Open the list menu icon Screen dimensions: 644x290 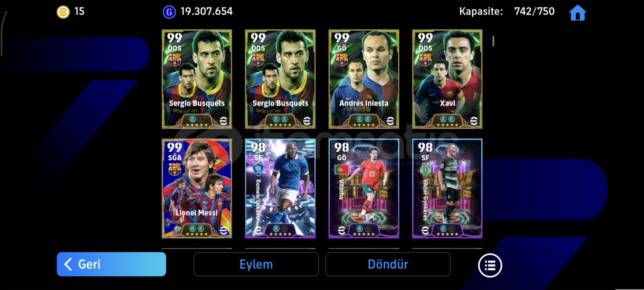(490, 265)
